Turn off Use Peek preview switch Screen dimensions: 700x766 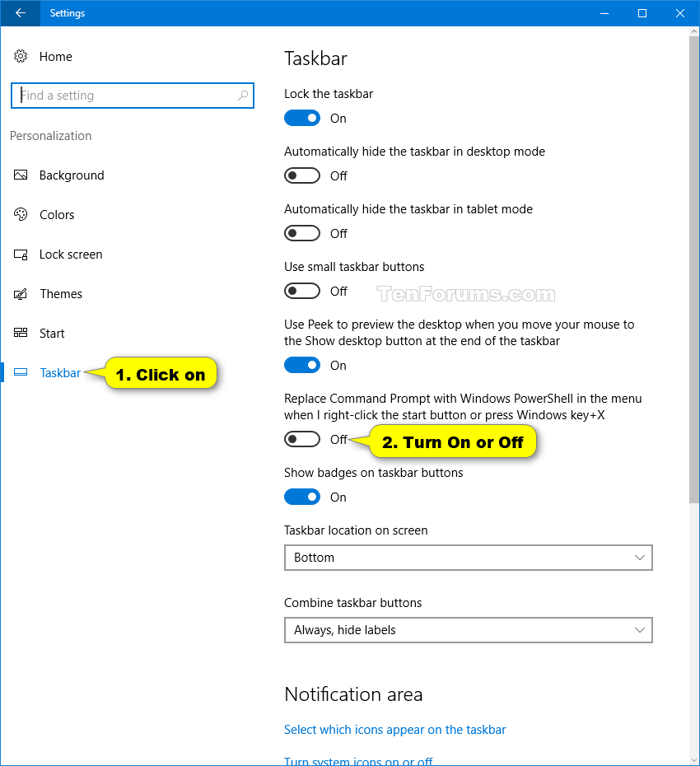point(302,365)
